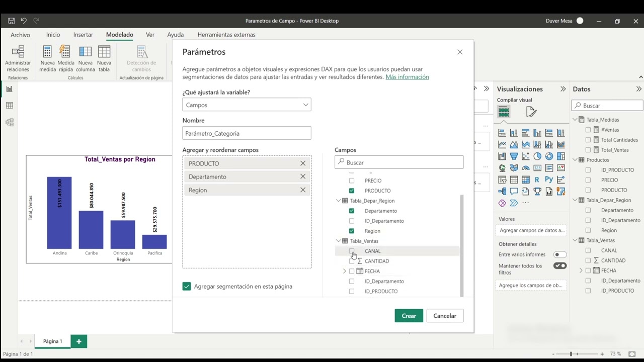Select the decomposition tree visual
The width and height of the screenshot is (644, 362).
click(x=502, y=191)
